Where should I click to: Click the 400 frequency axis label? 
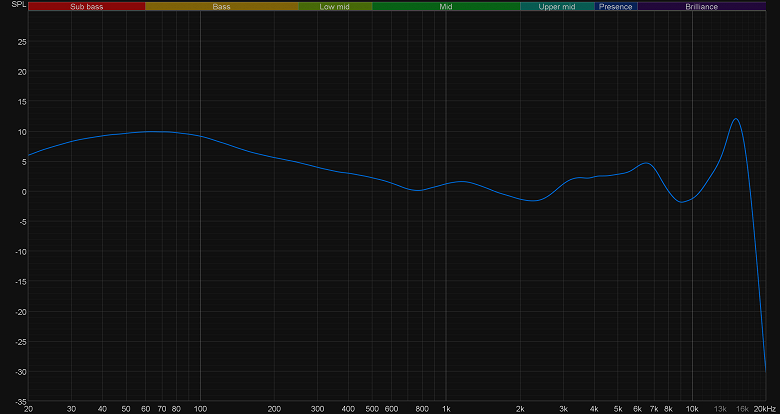point(348,409)
